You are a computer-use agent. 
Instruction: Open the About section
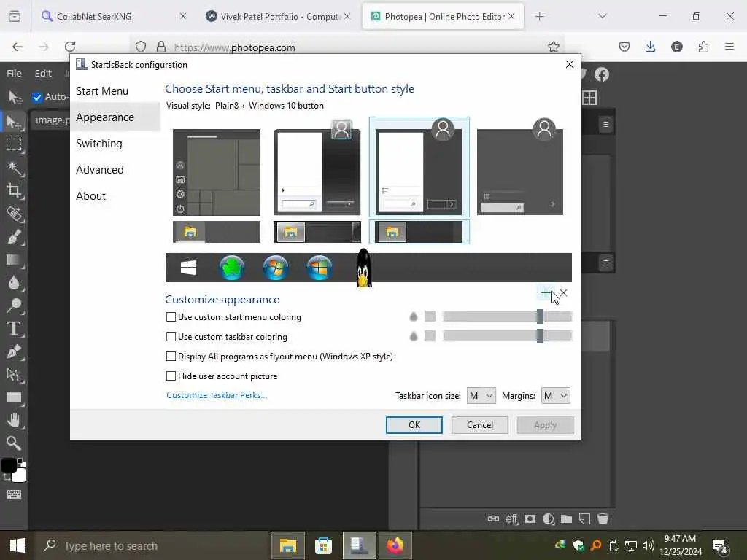tap(90, 195)
